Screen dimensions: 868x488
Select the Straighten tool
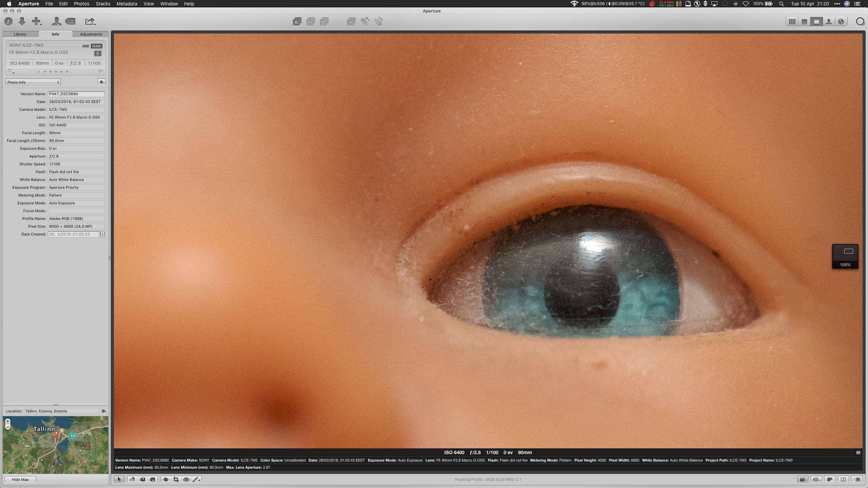click(x=165, y=479)
